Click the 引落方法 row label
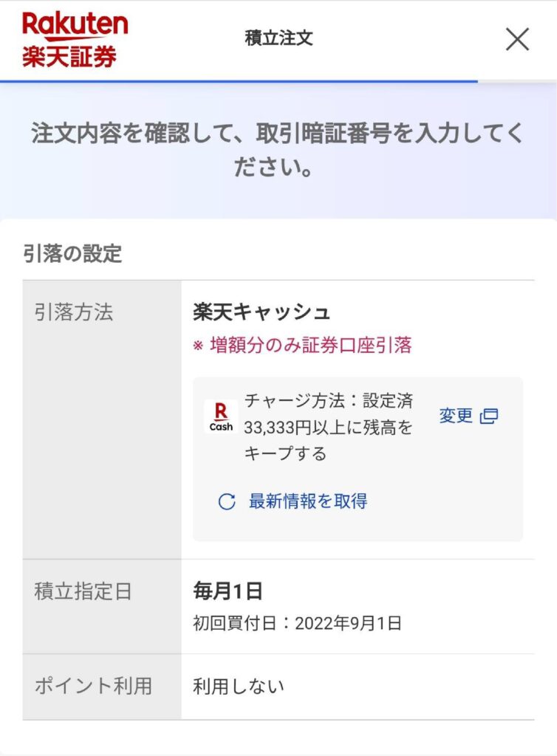Screen dimensions: 557x756 click(x=73, y=312)
